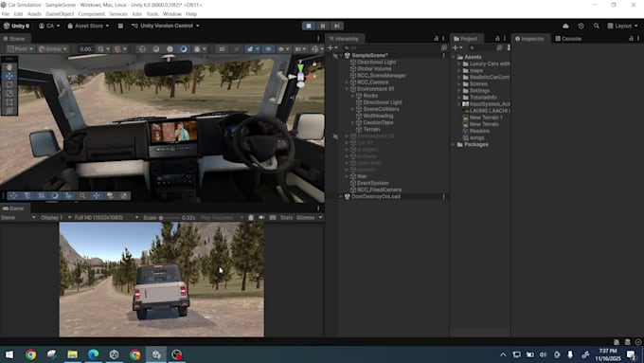
Task: Open Unity cloud services icon
Action: click(565, 26)
